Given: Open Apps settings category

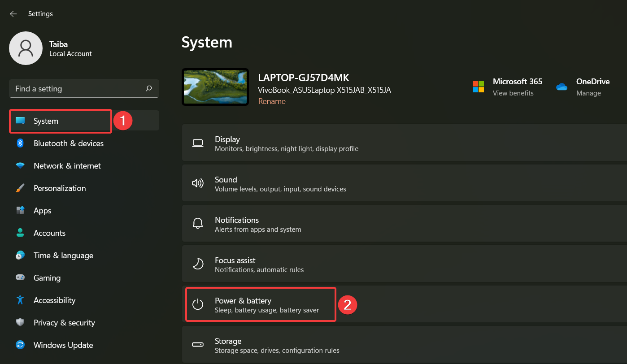Looking at the screenshot, I should coord(43,211).
